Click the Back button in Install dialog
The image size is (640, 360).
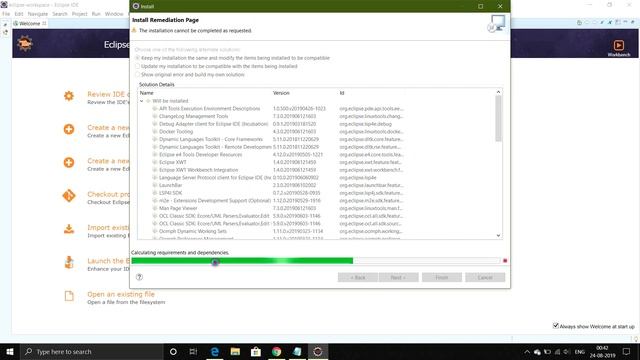point(358,278)
